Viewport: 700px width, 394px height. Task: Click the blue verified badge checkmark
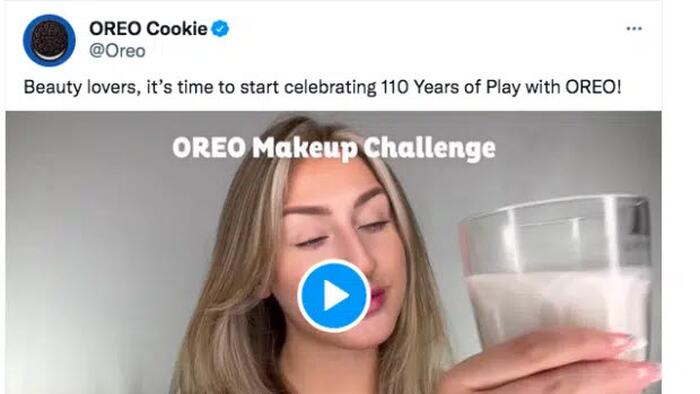[220, 29]
